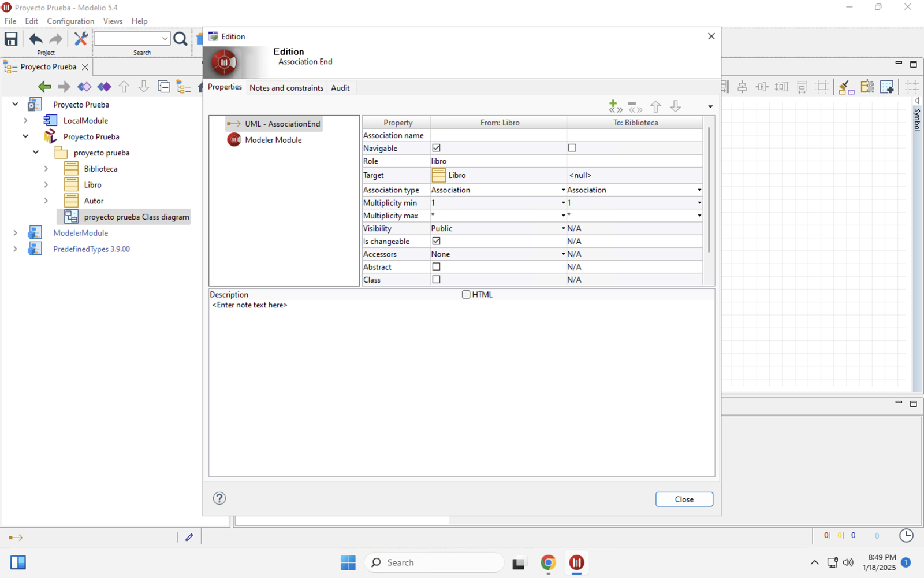Select proyecto prueba Class diagram item
This screenshot has width=924, height=578.
click(136, 217)
